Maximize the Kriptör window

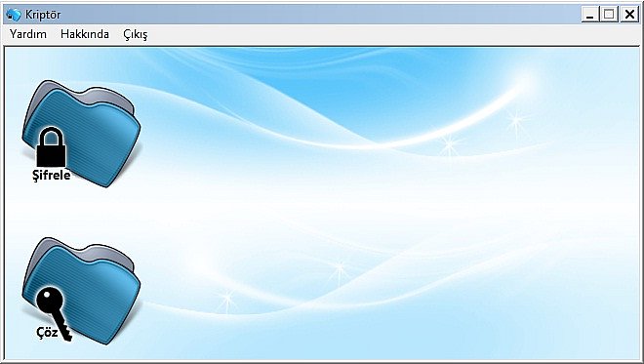pyautogui.click(x=609, y=15)
